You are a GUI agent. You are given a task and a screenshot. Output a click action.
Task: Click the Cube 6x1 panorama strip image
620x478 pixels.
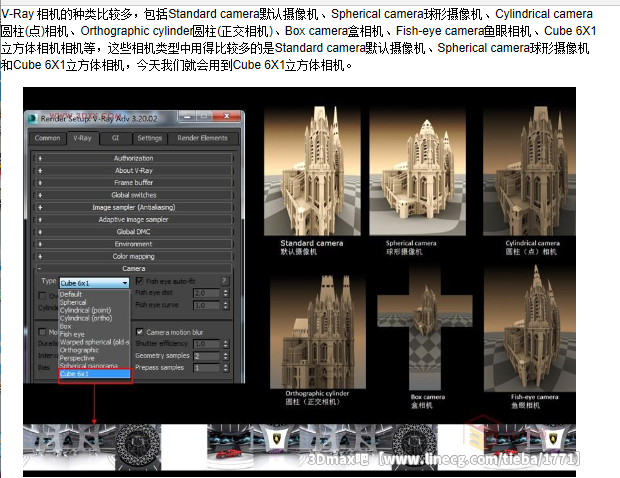pyautogui.click(x=299, y=447)
